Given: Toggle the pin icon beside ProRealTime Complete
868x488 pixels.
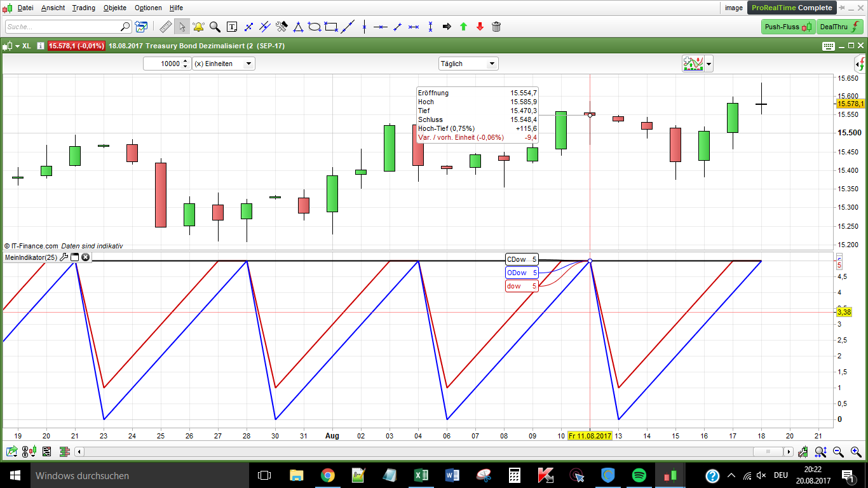Looking at the screenshot, I should (843, 8).
